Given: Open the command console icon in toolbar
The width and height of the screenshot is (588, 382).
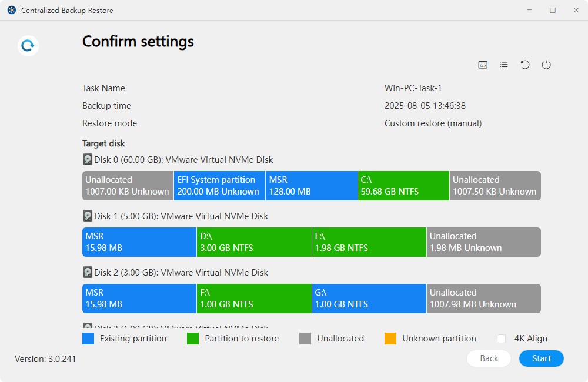Looking at the screenshot, I should [483, 65].
